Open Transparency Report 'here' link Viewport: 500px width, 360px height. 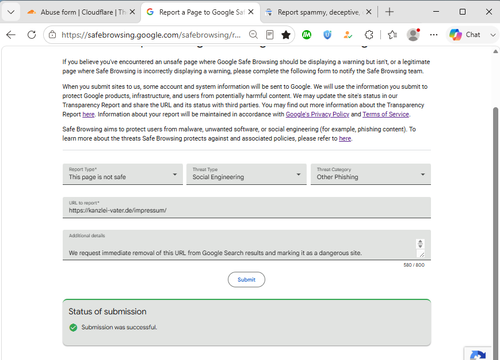pos(88,114)
